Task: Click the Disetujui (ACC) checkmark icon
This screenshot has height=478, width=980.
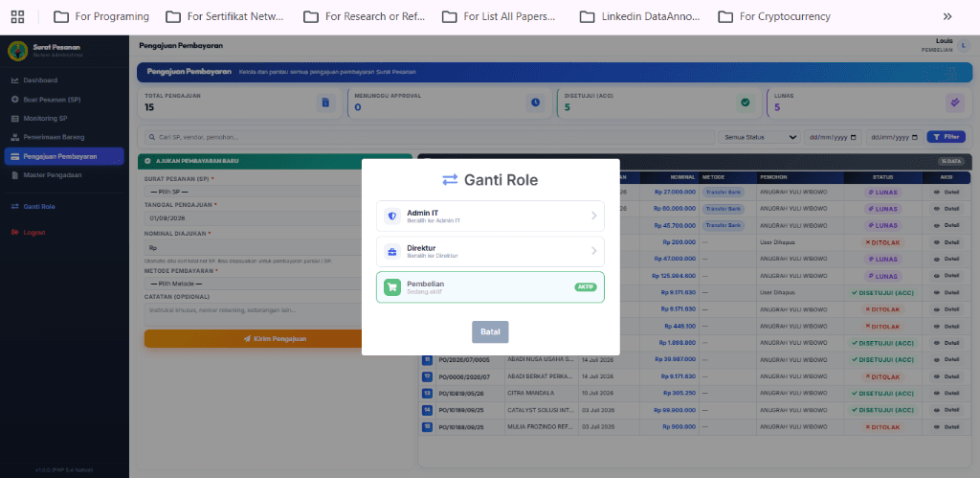Action: click(x=745, y=102)
